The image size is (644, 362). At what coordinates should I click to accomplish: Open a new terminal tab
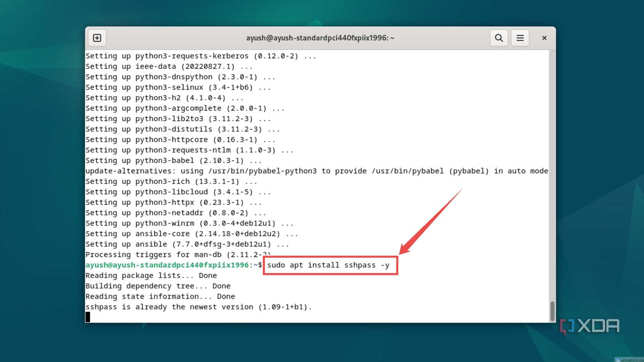pyautogui.click(x=97, y=38)
